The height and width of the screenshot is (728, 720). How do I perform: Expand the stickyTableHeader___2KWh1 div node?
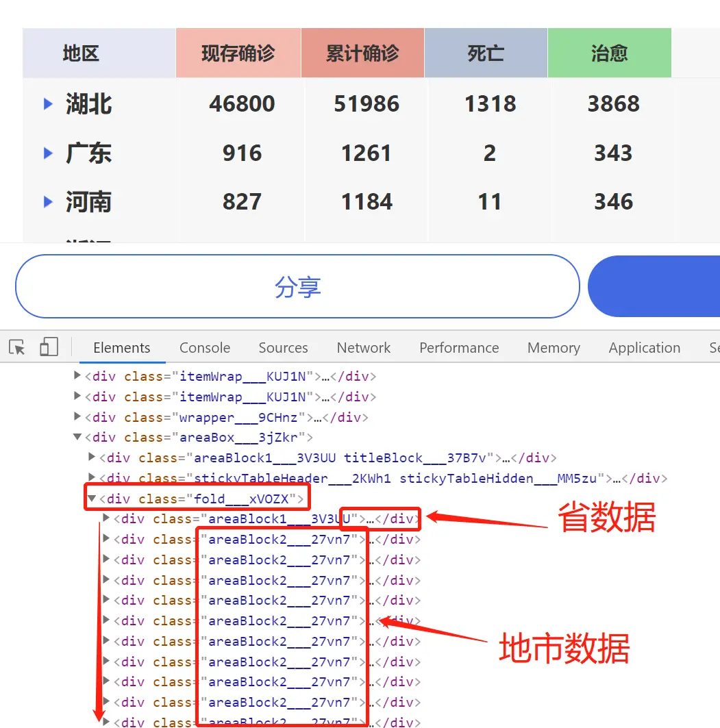click(x=92, y=477)
